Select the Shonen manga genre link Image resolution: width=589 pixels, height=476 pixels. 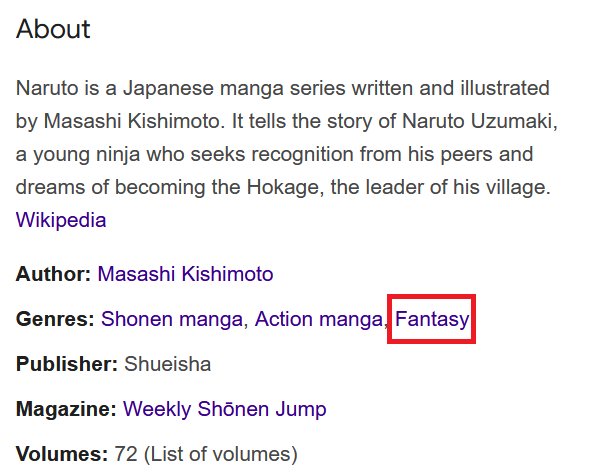[172, 319]
